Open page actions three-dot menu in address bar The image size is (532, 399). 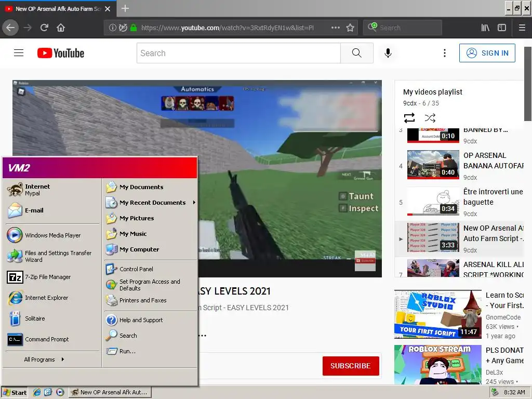coord(335,28)
